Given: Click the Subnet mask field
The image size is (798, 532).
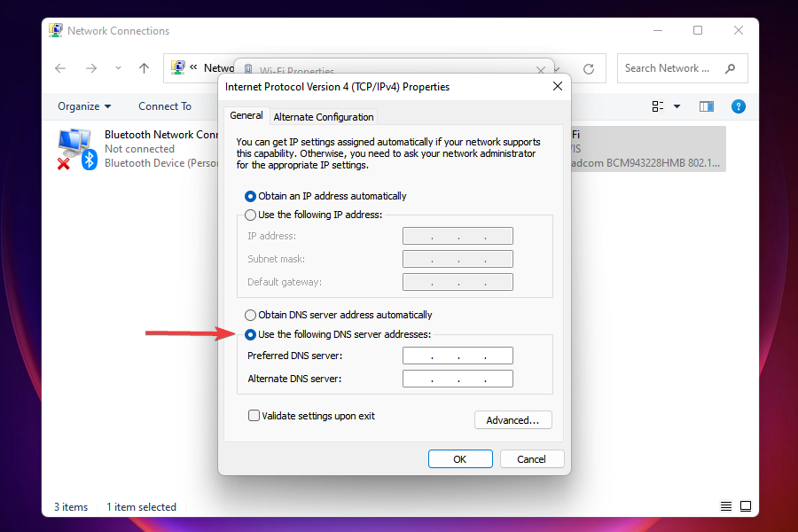Looking at the screenshot, I should click(x=458, y=259).
